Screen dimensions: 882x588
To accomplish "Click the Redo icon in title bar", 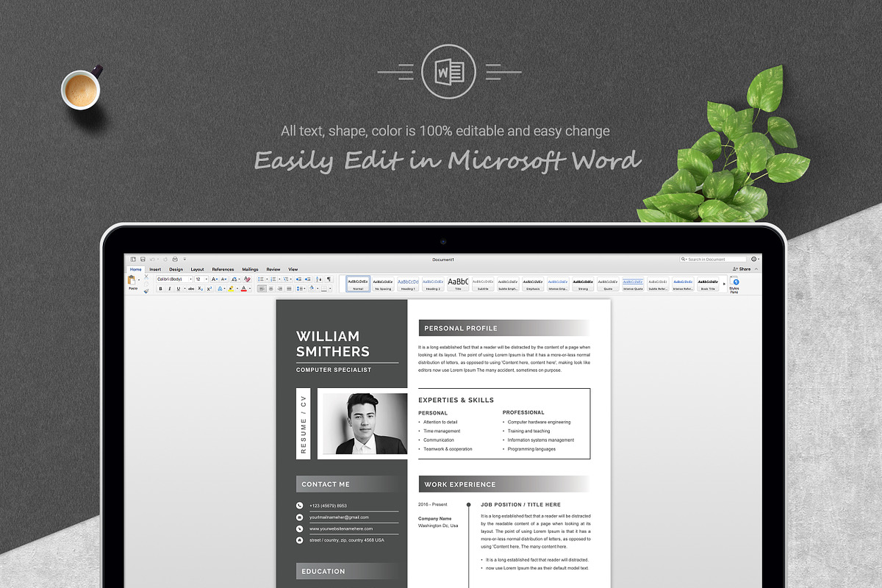I will [165, 259].
